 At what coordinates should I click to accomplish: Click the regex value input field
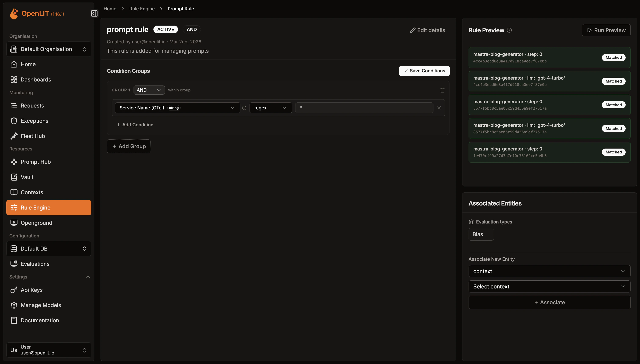point(364,108)
